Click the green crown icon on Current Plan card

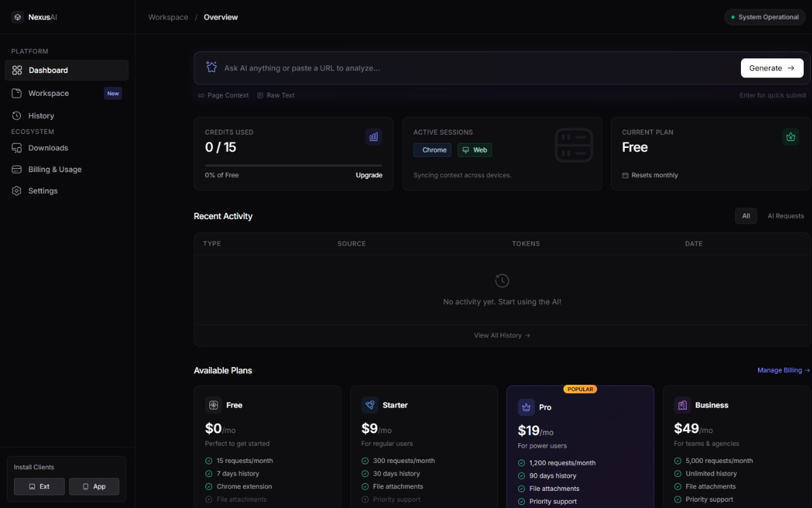pos(790,137)
